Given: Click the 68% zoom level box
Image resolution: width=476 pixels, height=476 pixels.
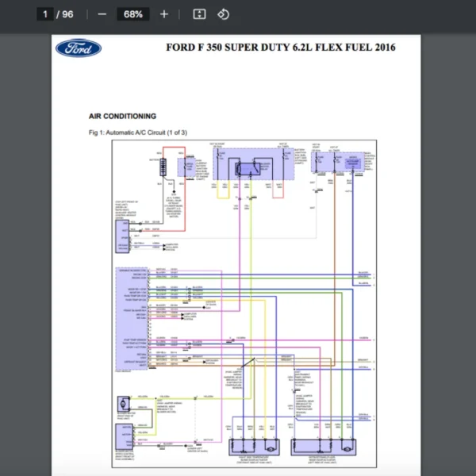Looking at the screenshot, I should (132, 14).
